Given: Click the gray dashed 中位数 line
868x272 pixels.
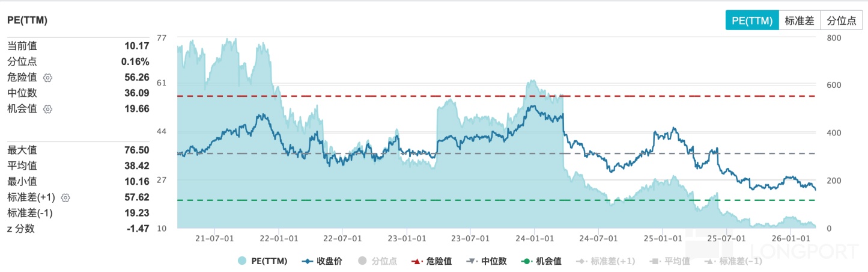Looking at the screenshot, I should point(751,153).
